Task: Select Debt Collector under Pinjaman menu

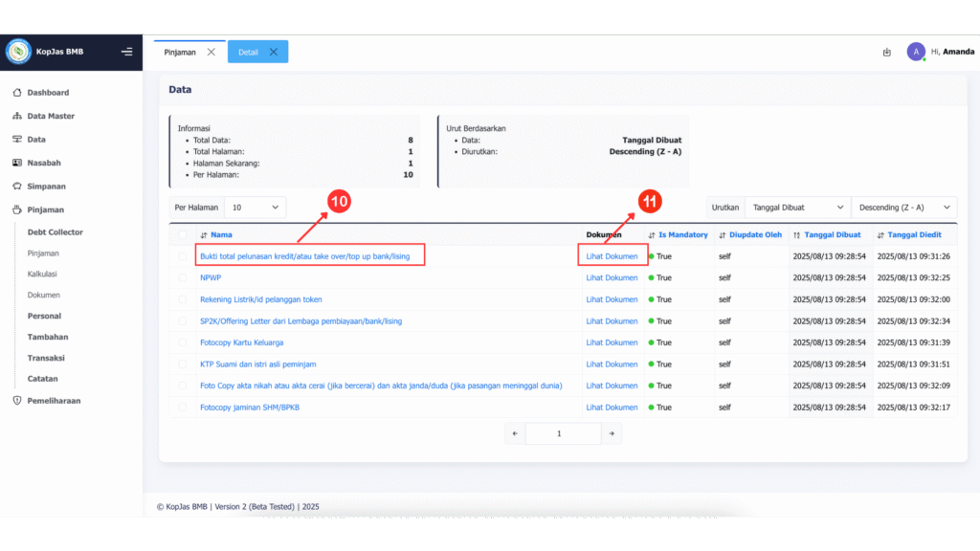Action: click(55, 231)
